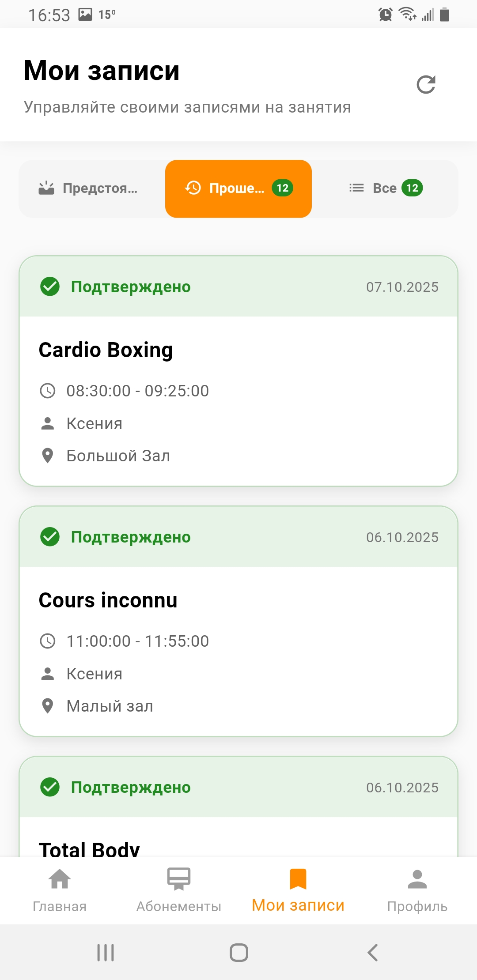Open the Все tab

(385, 188)
